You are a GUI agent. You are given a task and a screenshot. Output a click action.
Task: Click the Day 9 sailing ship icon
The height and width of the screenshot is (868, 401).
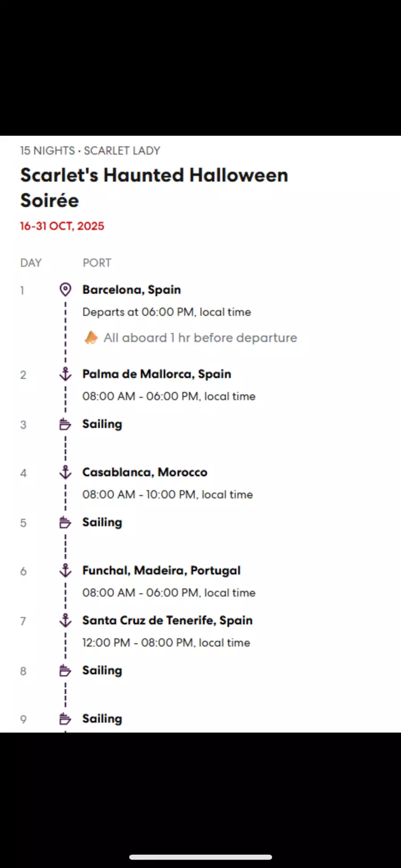pos(65,719)
